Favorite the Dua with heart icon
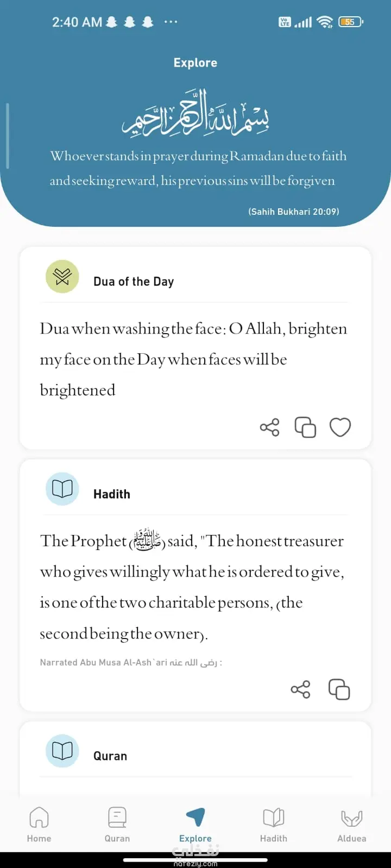 point(340,427)
